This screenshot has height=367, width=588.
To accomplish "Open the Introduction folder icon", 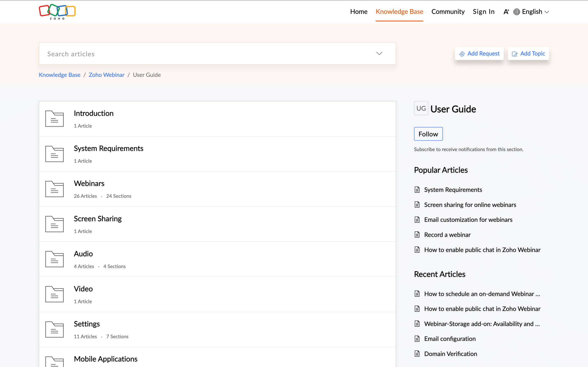I will [x=54, y=119].
